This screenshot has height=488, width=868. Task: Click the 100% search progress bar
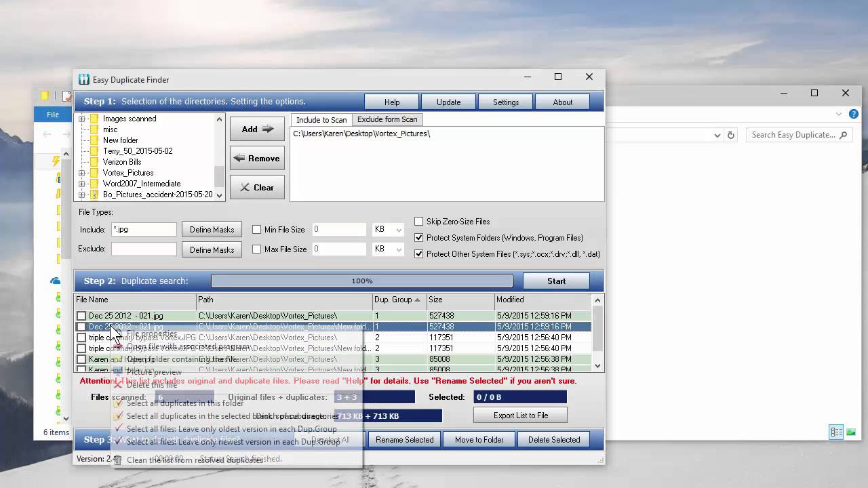pos(362,281)
